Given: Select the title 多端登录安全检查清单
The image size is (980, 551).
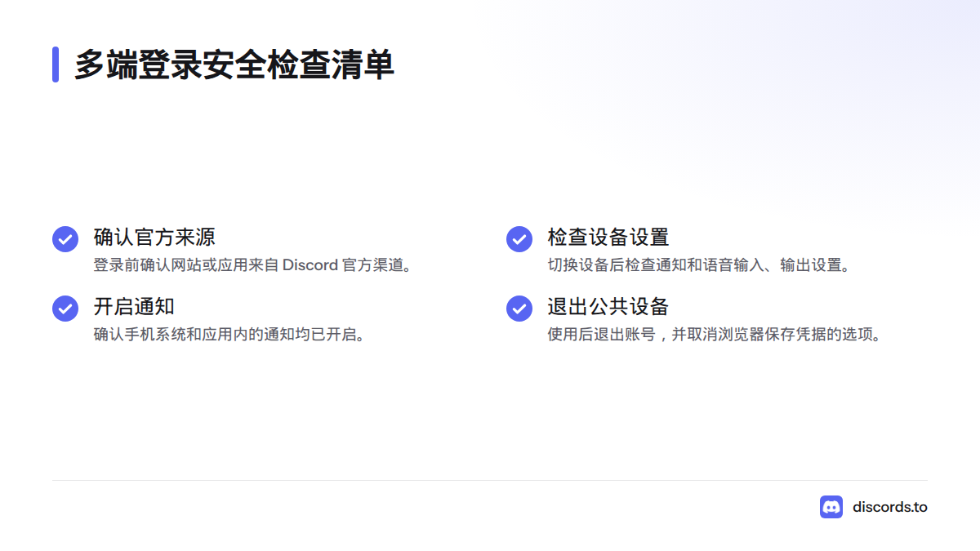Looking at the screenshot, I should [234, 64].
